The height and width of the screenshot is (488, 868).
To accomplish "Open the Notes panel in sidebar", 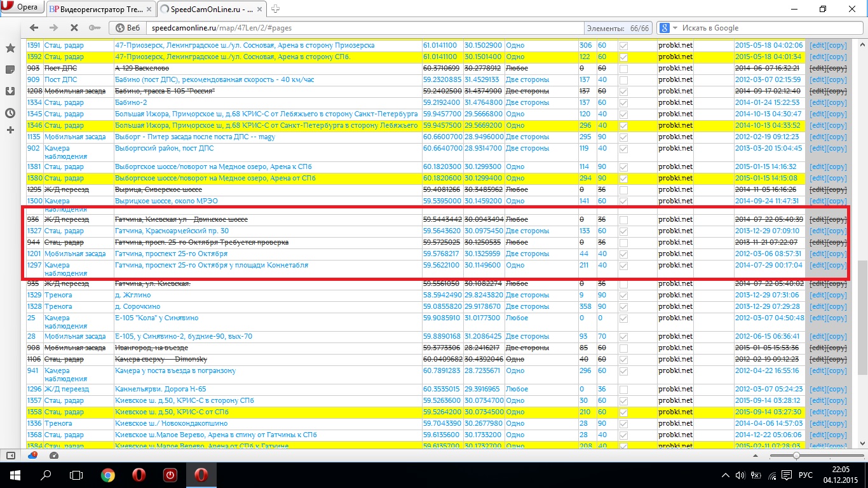I will (x=10, y=69).
